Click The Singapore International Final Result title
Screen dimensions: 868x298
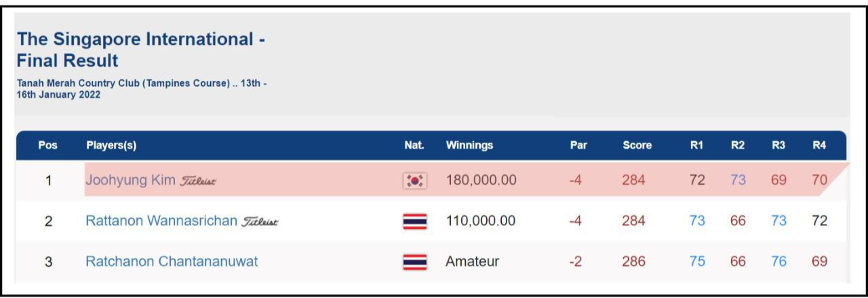point(141,50)
